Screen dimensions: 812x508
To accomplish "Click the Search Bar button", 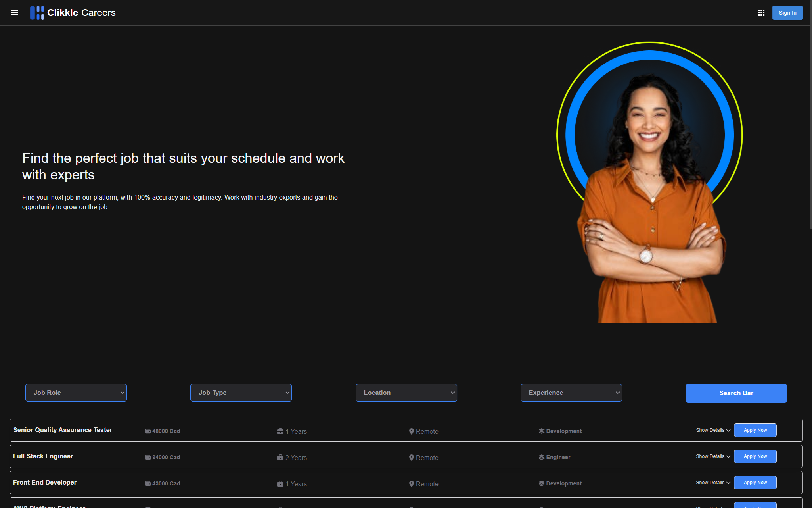I will (x=736, y=393).
